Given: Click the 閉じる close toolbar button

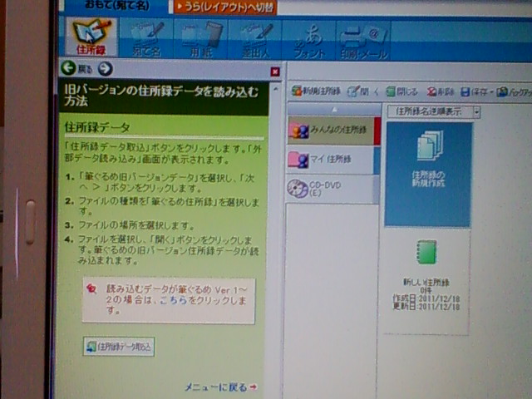Looking at the screenshot, I should (402, 91).
